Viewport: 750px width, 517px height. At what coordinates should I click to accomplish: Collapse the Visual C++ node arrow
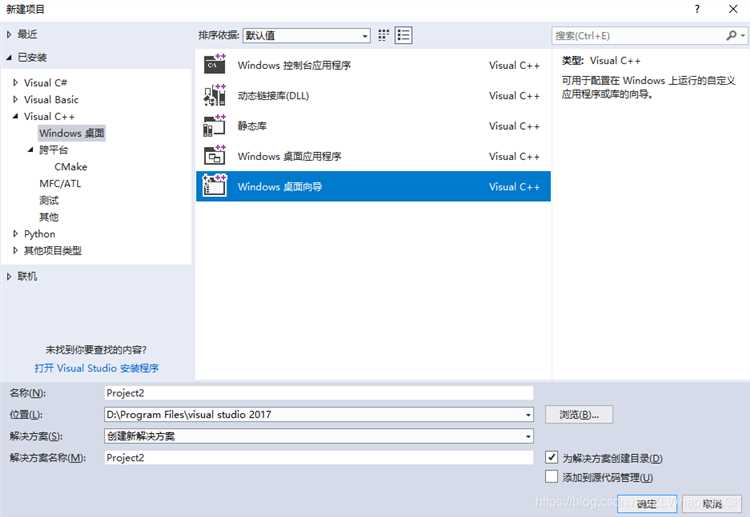[x=15, y=116]
